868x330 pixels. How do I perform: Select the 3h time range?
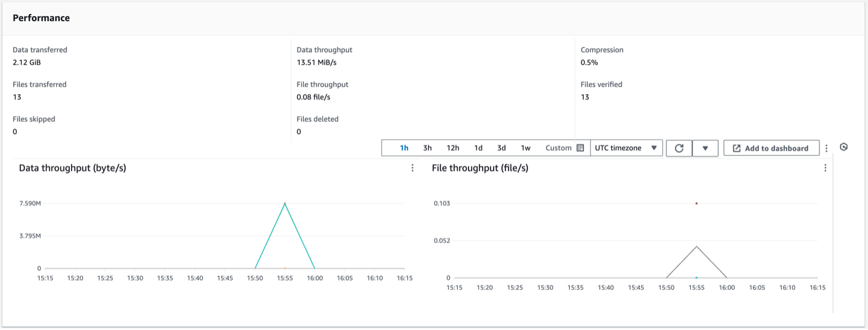tap(427, 148)
